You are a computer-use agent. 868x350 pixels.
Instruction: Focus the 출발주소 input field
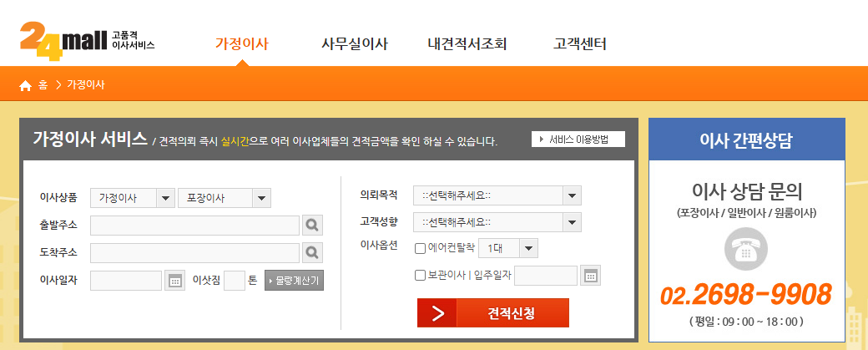(x=194, y=226)
